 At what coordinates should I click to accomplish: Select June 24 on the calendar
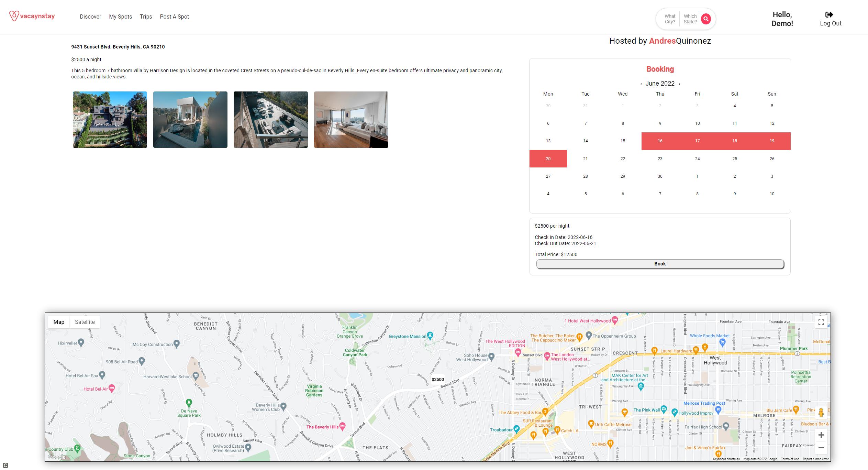point(697,159)
